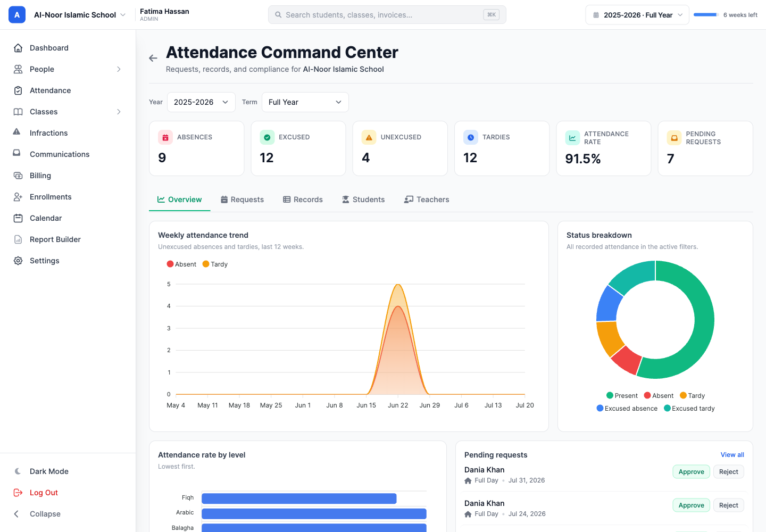Image resolution: width=766 pixels, height=532 pixels.
Task: Click the Fatima Hassan admin profile
Action: (164, 14)
